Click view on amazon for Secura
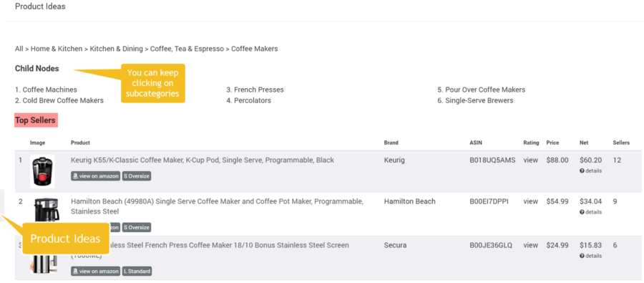The height and width of the screenshot is (283, 644). (96, 271)
